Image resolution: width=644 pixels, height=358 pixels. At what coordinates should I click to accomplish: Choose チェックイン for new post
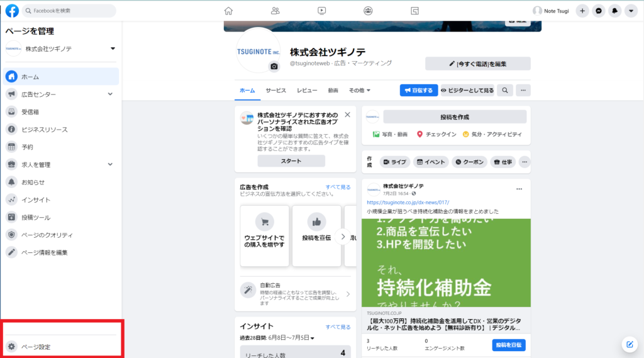436,135
